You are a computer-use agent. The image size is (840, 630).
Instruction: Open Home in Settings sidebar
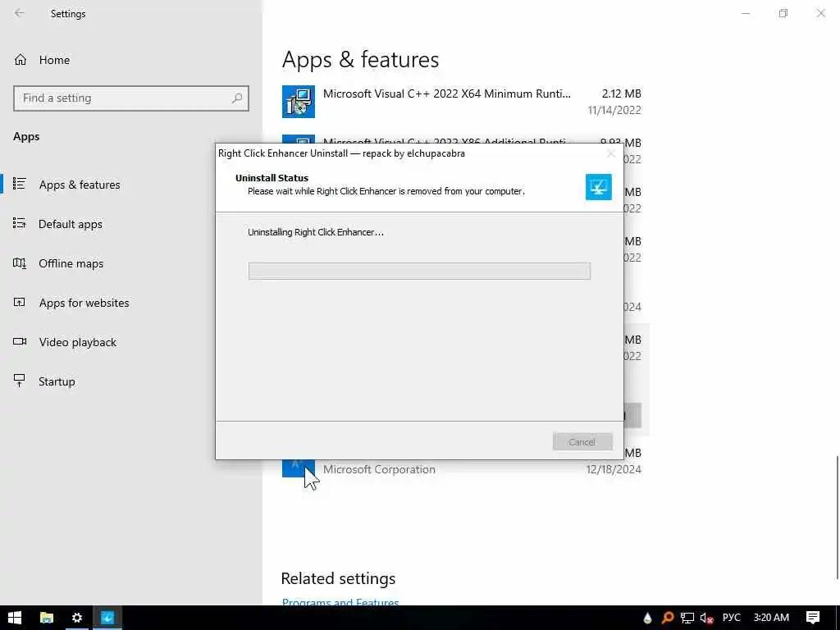tap(54, 60)
